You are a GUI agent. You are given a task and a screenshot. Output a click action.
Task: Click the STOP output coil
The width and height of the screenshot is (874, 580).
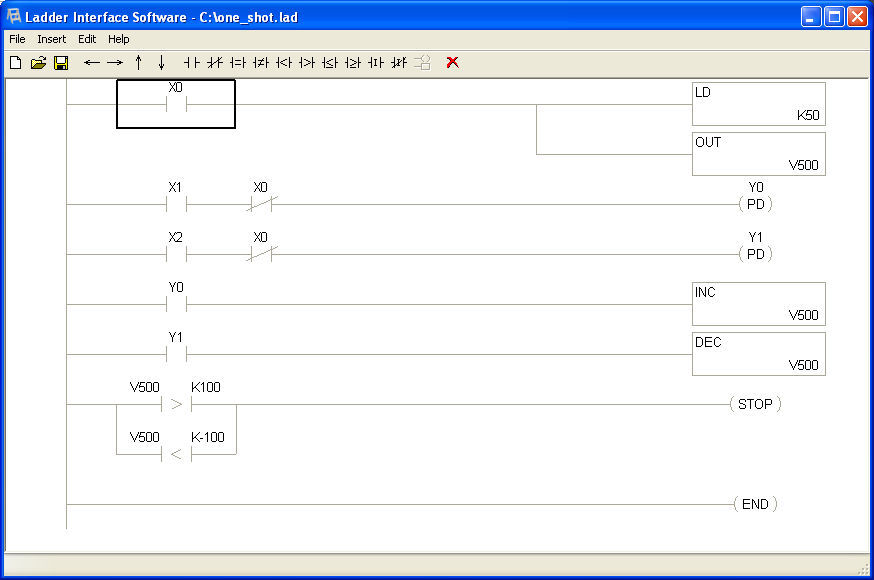coord(756,404)
